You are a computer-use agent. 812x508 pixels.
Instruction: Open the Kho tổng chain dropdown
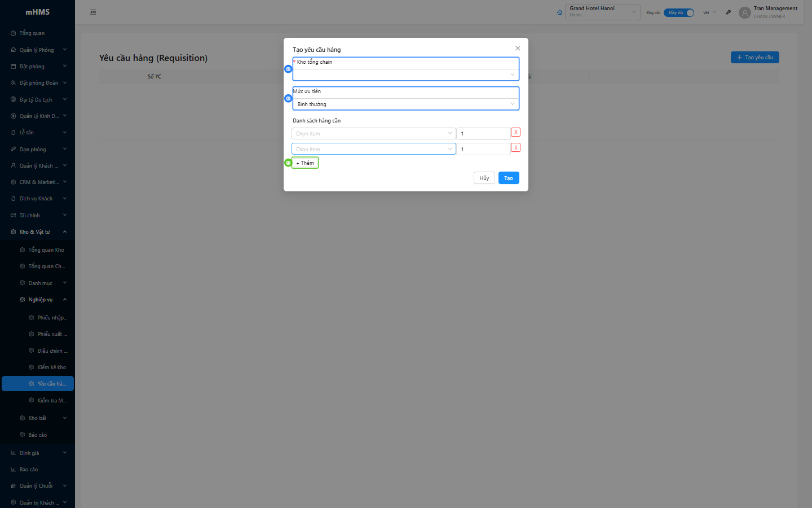pos(405,75)
